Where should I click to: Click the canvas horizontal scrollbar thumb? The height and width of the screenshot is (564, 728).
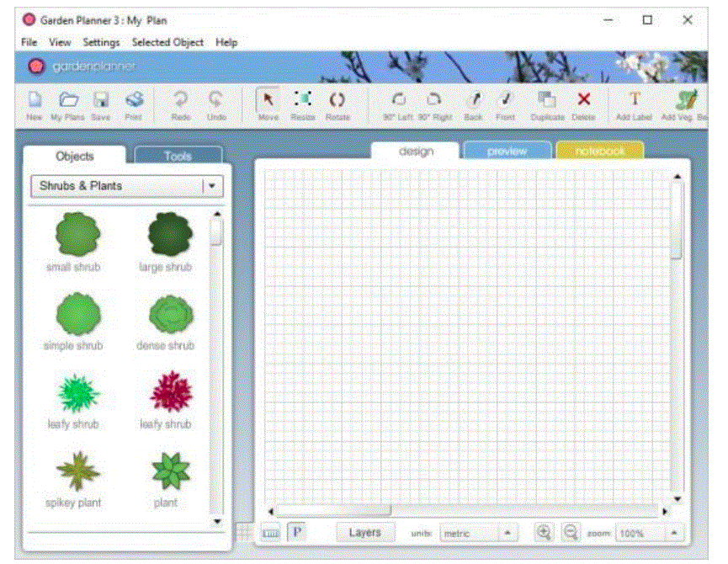point(333,511)
